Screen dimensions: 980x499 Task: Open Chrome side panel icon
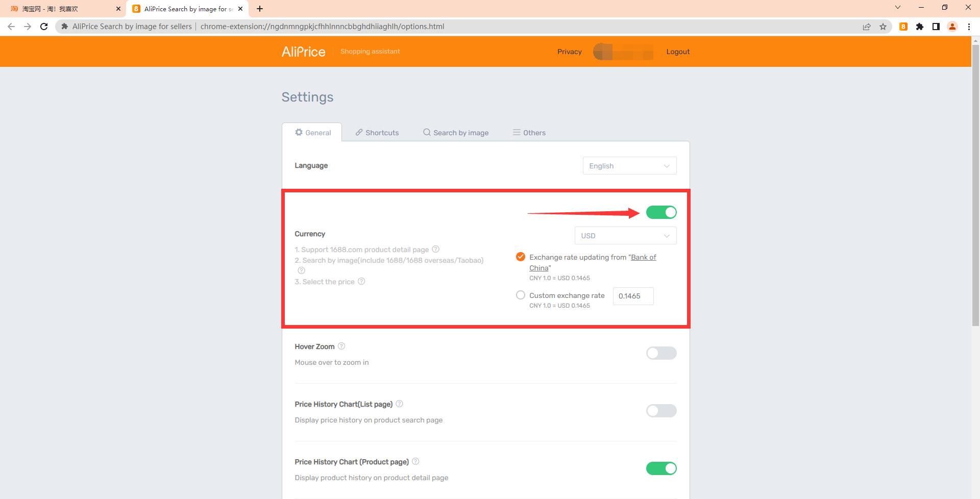936,27
